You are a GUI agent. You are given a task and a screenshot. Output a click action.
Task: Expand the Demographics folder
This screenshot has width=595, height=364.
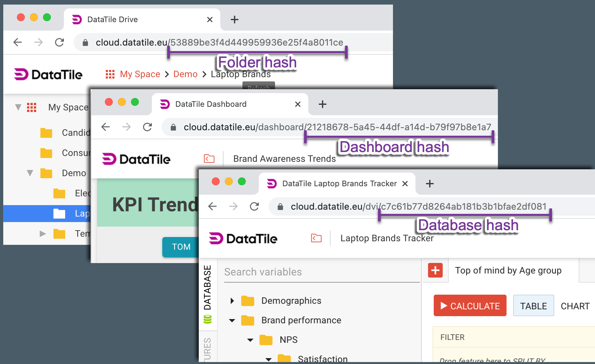click(232, 301)
